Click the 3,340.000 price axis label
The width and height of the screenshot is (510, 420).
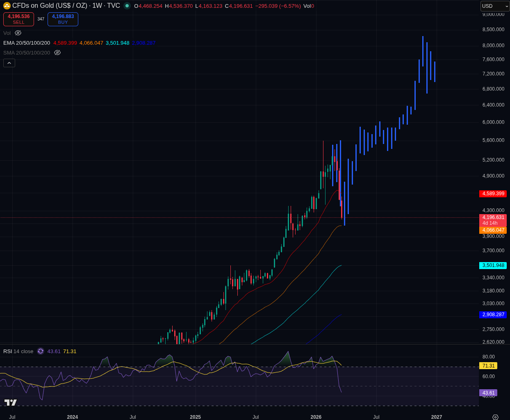coord(493,278)
